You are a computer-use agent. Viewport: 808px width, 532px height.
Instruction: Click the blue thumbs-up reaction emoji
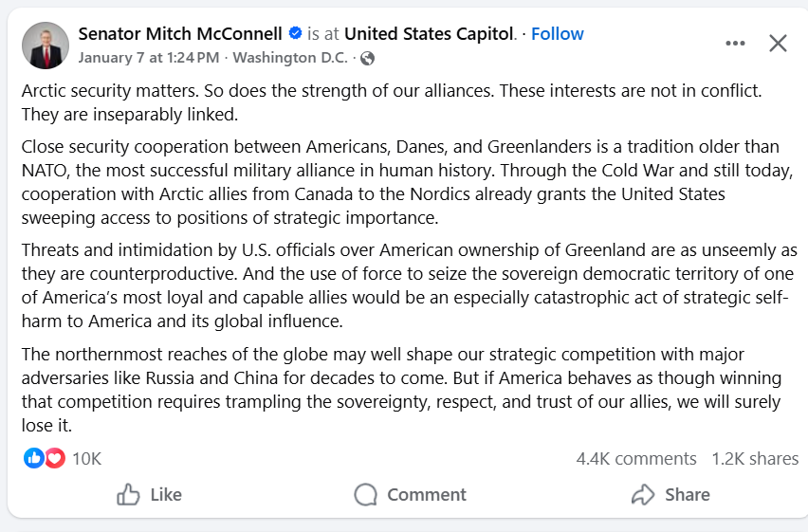[34, 458]
